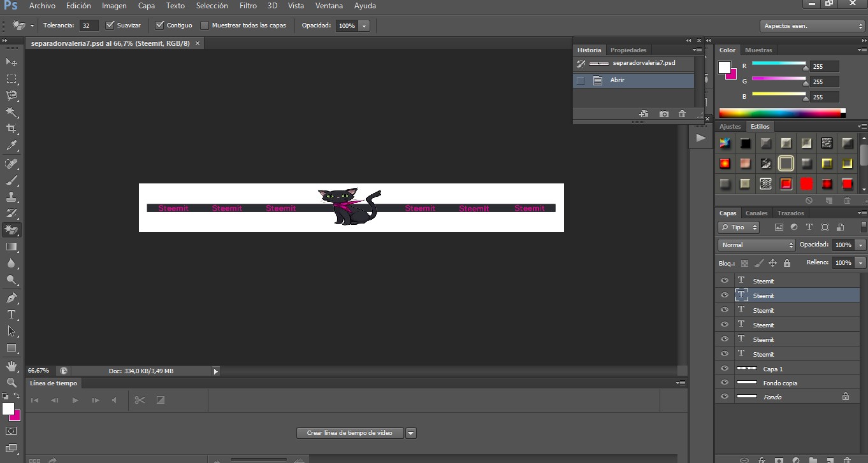Select the Gradient tool

(11, 246)
